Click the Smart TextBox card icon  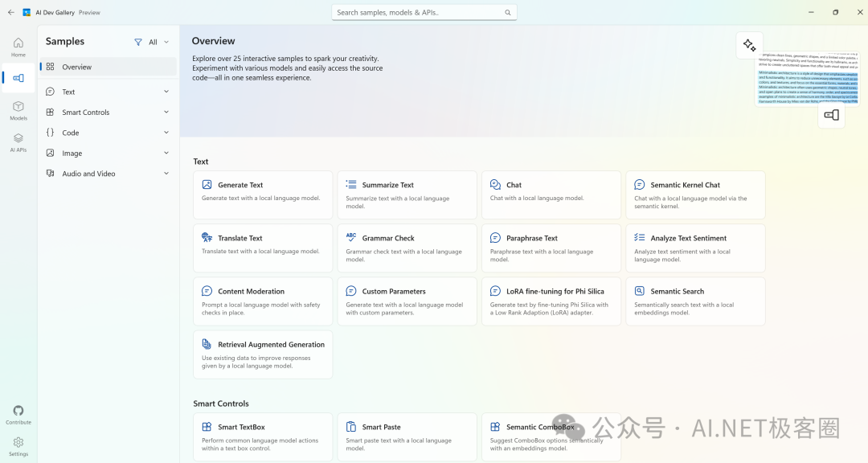click(207, 427)
